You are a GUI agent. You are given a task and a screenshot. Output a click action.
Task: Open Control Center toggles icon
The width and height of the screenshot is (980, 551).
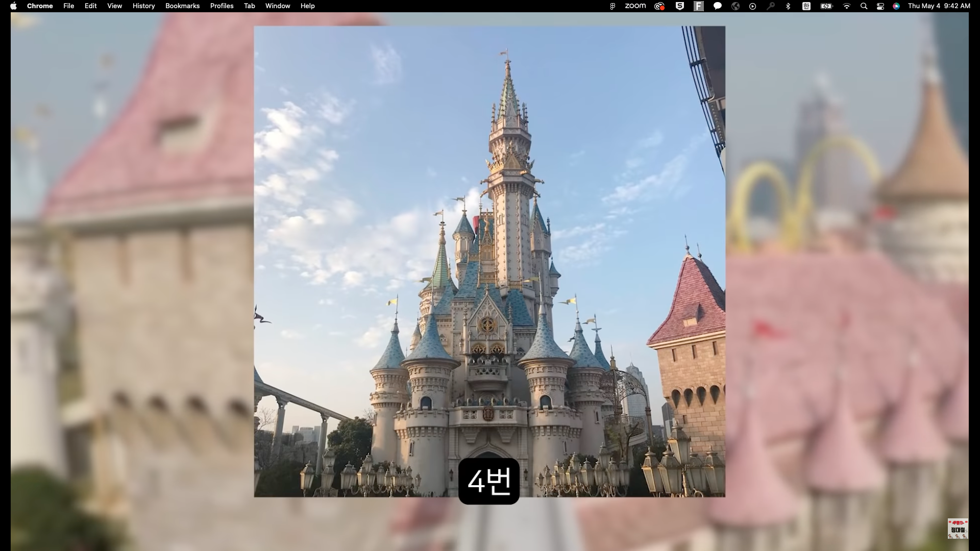[880, 6]
